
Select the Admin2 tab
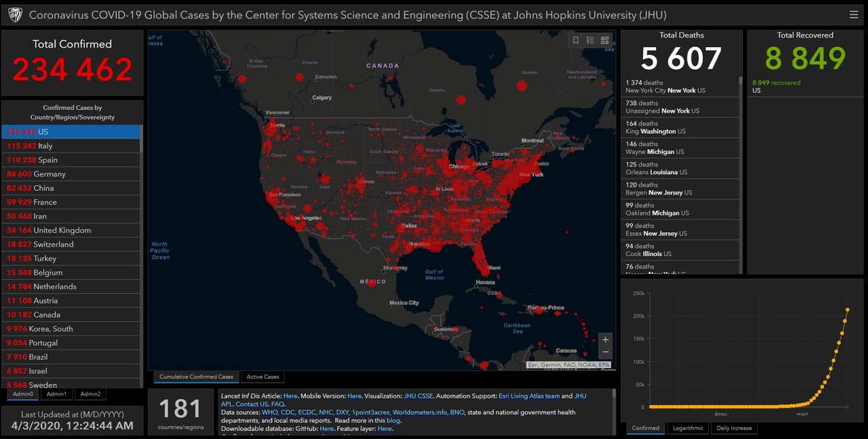(x=90, y=394)
